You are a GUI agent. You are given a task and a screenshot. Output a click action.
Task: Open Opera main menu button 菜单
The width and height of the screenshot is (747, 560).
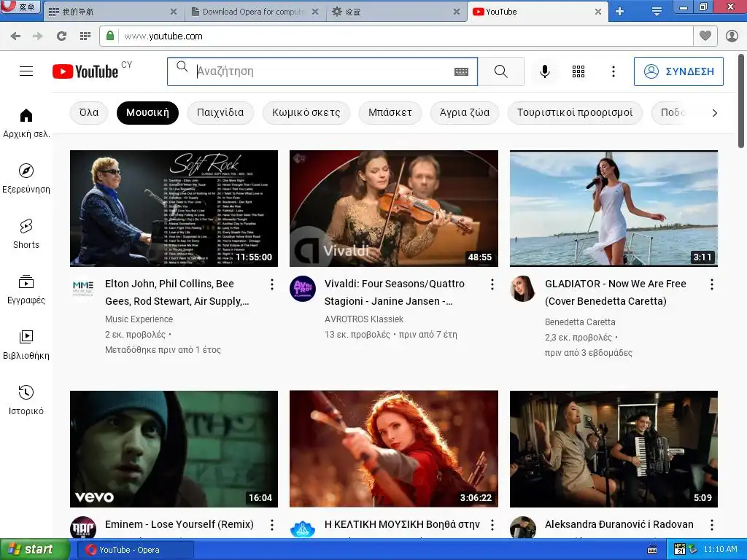tap(20, 7)
